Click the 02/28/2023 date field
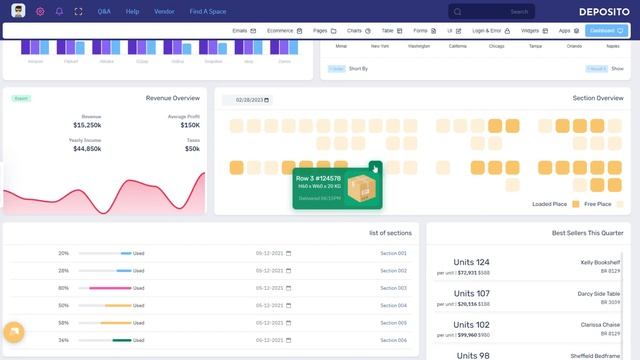Screen dimensions: 640x360 [247, 100]
